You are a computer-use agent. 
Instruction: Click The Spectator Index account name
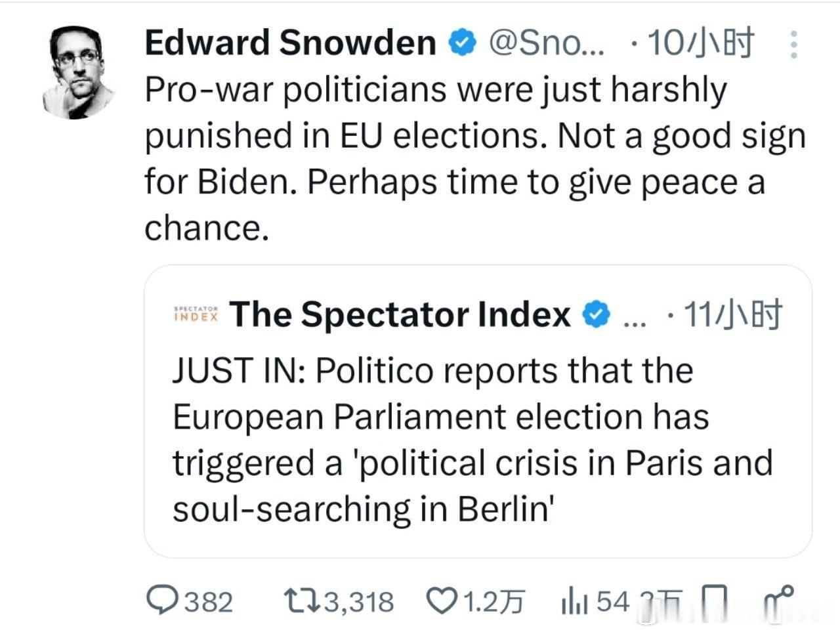pos(400,314)
